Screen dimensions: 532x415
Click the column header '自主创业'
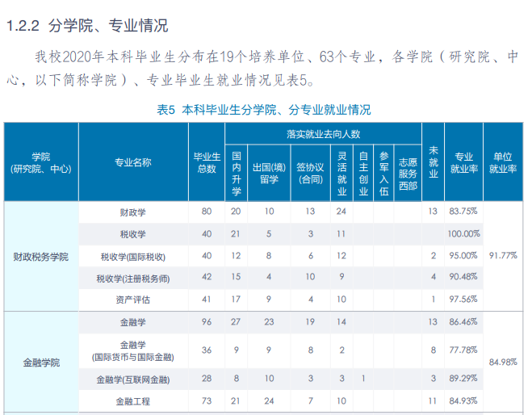(x=363, y=174)
